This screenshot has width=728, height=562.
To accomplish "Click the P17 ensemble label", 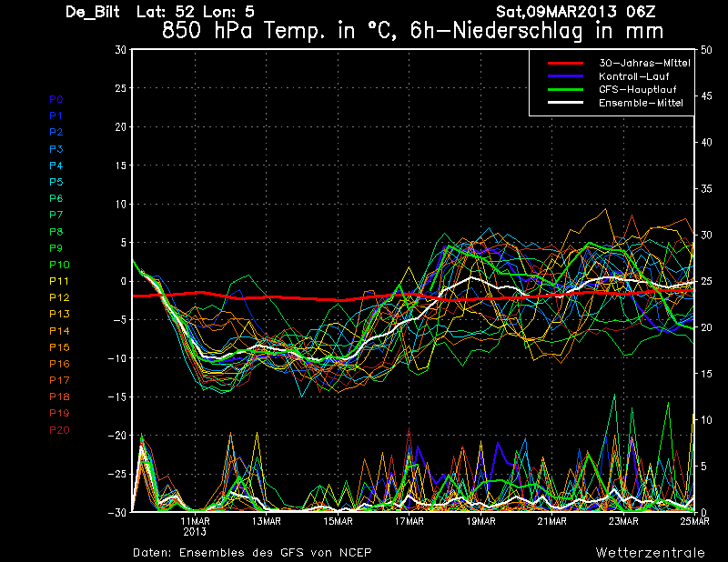I will [x=59, y=380].
